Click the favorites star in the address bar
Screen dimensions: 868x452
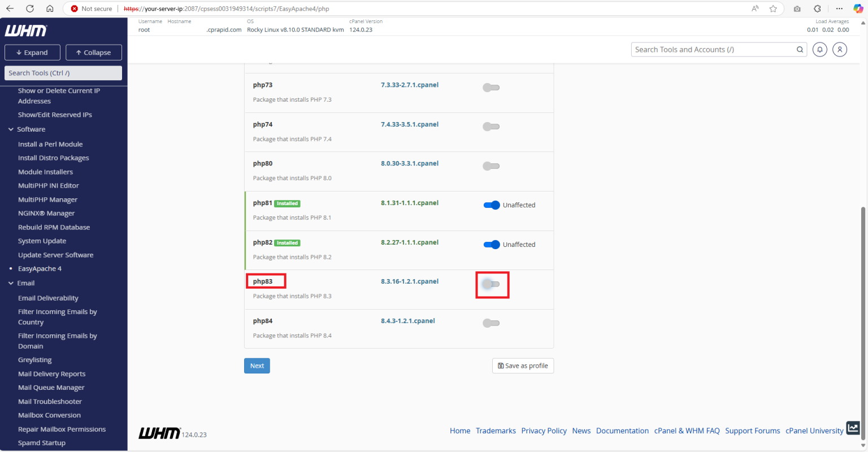(773, 8)
